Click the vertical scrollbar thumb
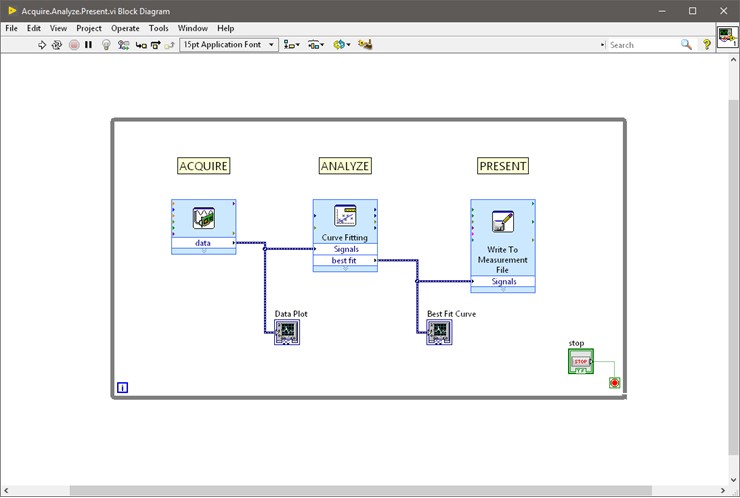 [733, 277]
